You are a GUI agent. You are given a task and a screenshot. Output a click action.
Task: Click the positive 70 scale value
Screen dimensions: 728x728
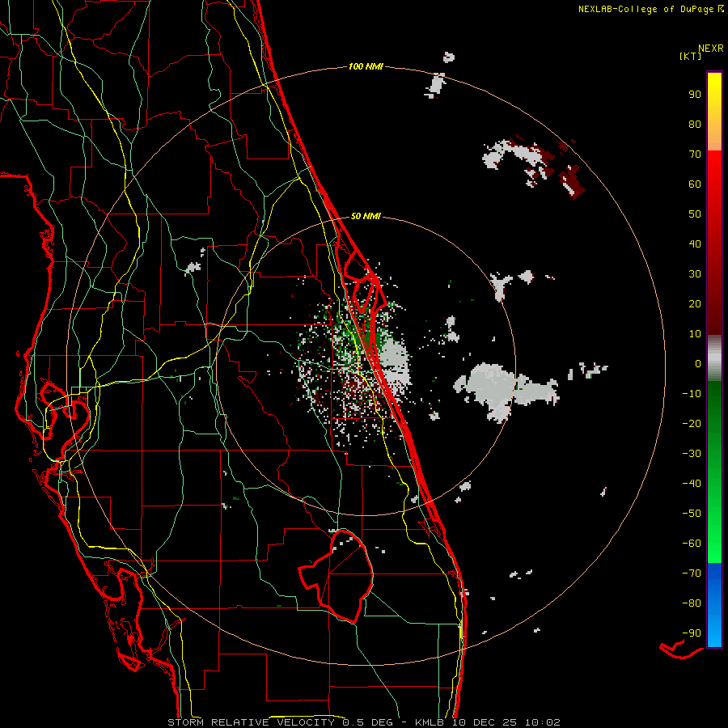click(x=695, y=154)
